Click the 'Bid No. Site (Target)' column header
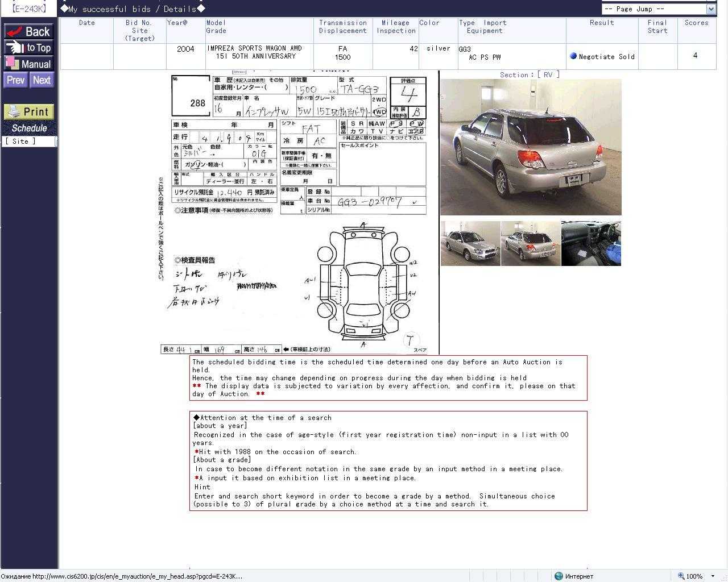Screen dimensions: 728x582 click(x=140, y=31)
